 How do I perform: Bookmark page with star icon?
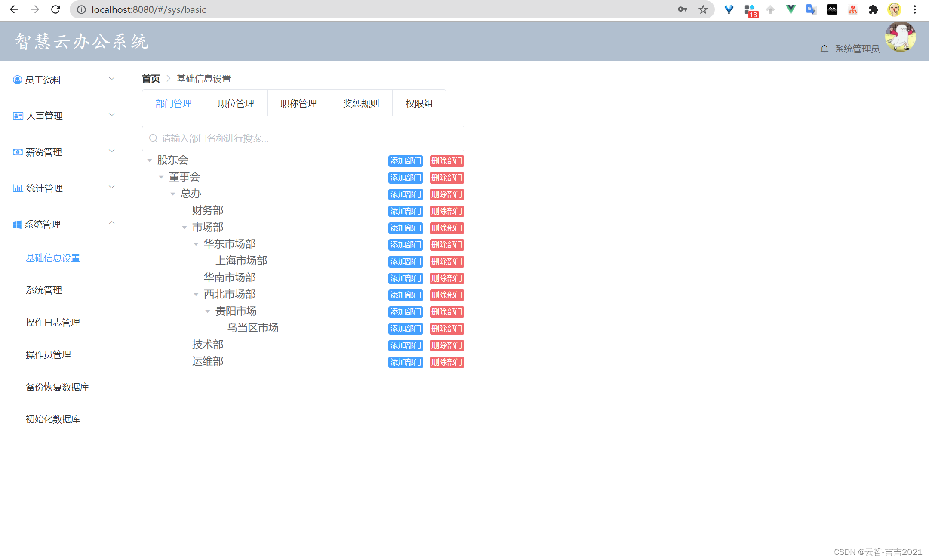(703, 9)
